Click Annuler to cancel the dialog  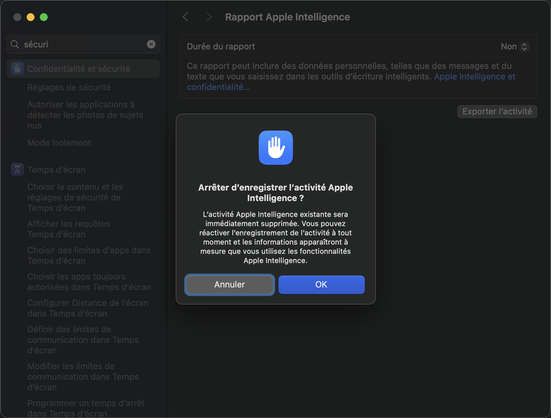click(229, 285)
